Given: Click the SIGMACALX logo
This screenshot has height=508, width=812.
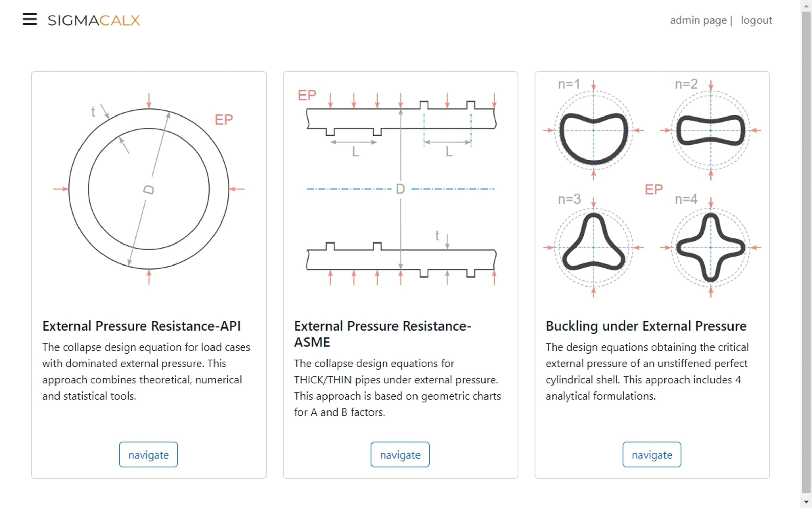Looking at the screenshot, I should 94,20.
